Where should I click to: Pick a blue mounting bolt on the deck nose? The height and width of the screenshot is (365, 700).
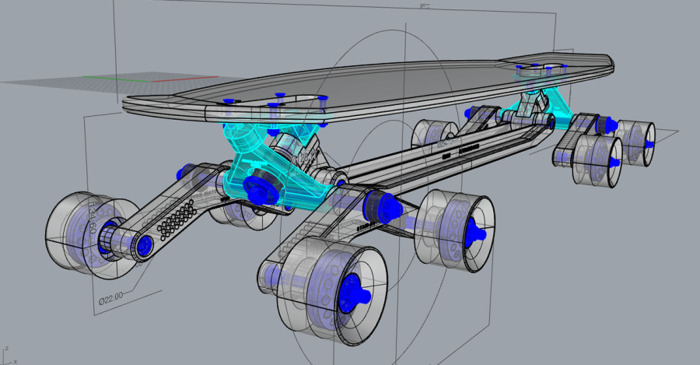click(x=280, y=95)
